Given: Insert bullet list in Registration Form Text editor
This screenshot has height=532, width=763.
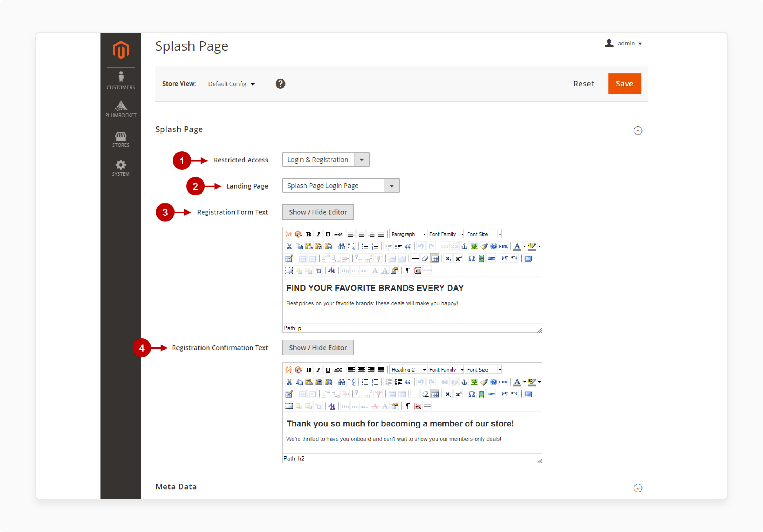Looking at the screenshot, I should [x=365, y=246].
